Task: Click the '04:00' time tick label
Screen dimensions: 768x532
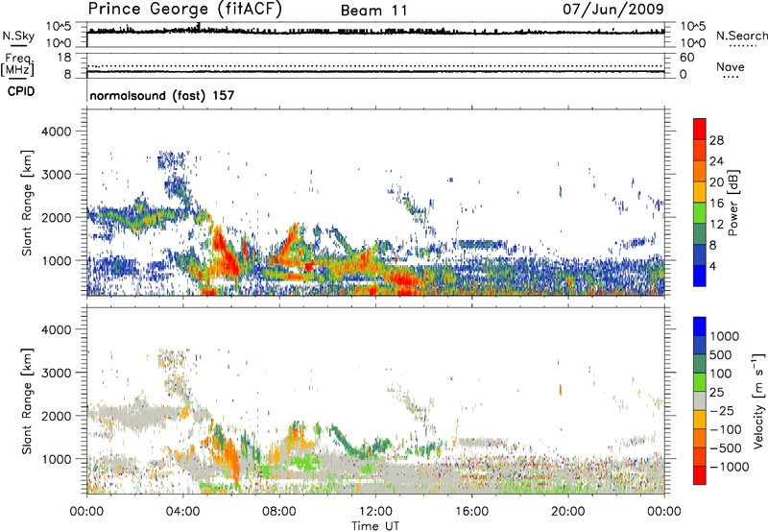Action: [183, 512]
